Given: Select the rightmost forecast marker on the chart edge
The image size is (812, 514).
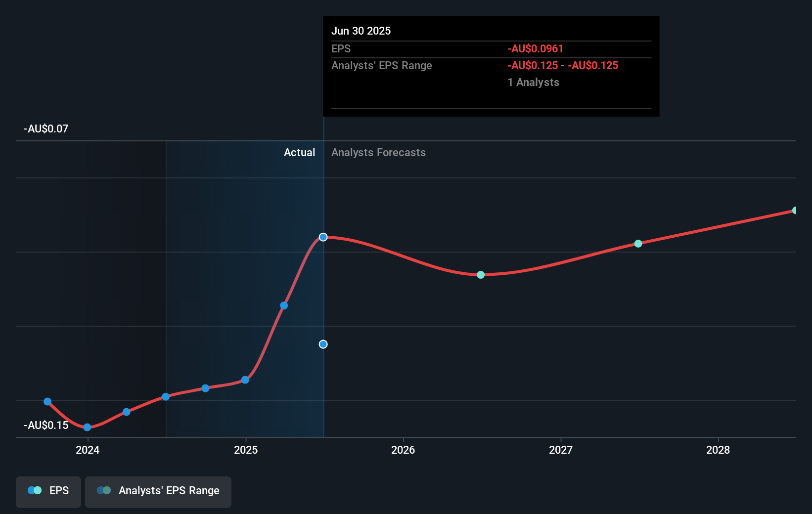Looking at the screenshot, I should pyautogui.click(x=795, y=210).
